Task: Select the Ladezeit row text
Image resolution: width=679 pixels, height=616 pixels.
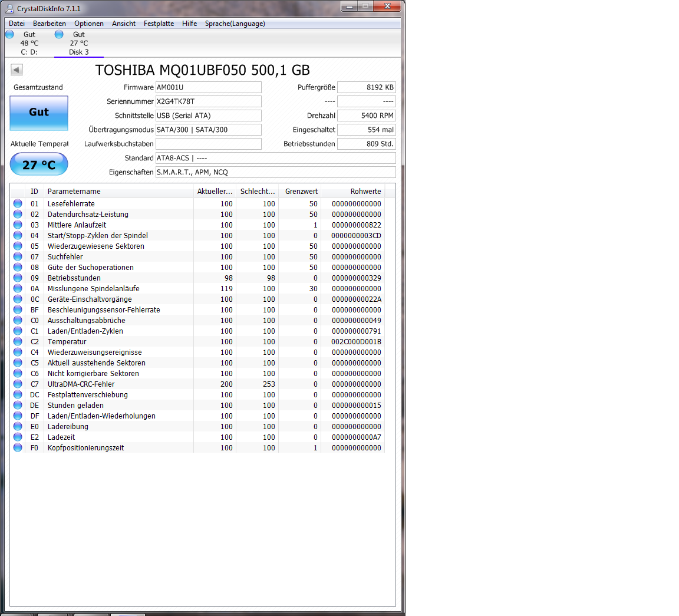Action: click(x=61, y=437)
